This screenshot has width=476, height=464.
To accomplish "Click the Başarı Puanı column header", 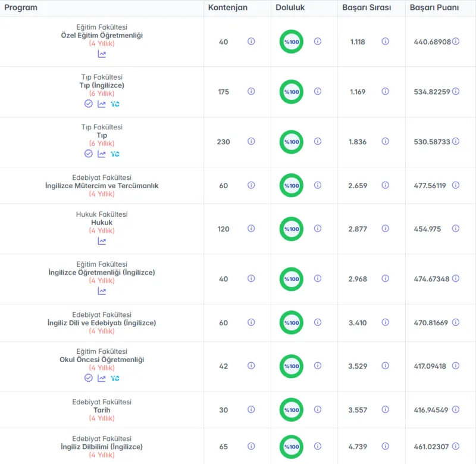I will coord(434,8).
